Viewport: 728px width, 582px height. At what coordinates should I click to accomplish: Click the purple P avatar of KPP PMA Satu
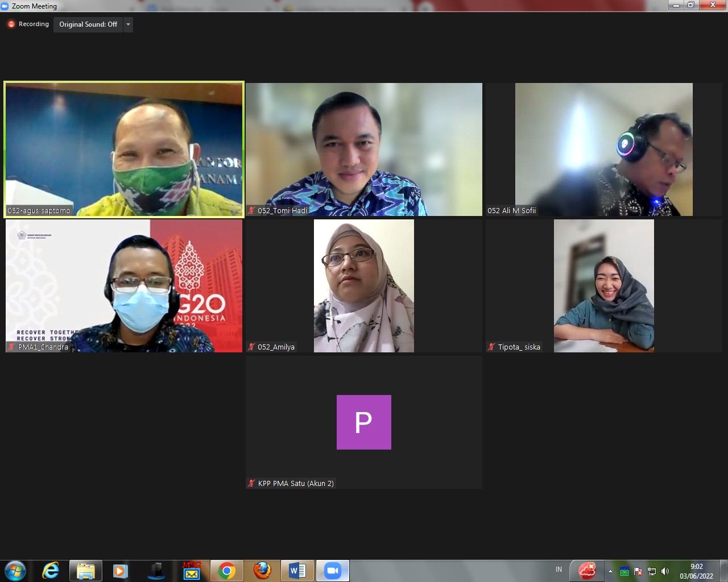363,422
